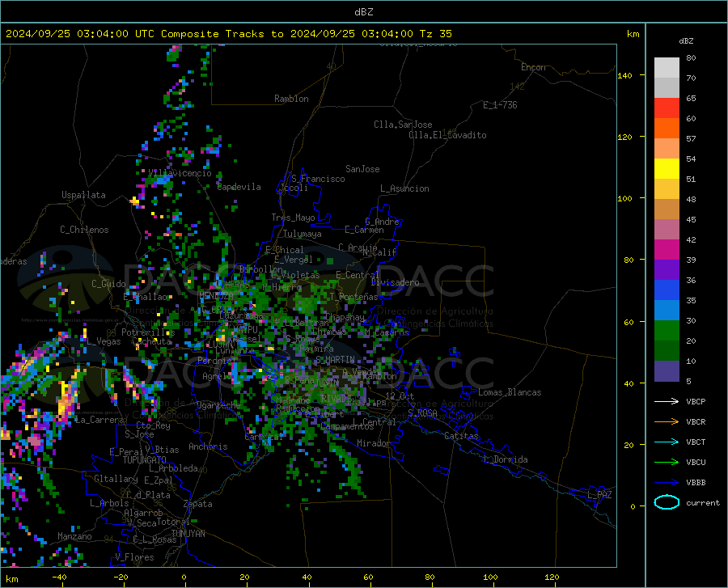The width and height of the screenshot is (728, 588).
Task: Click the Mirador map label
Action: (373, 443)
